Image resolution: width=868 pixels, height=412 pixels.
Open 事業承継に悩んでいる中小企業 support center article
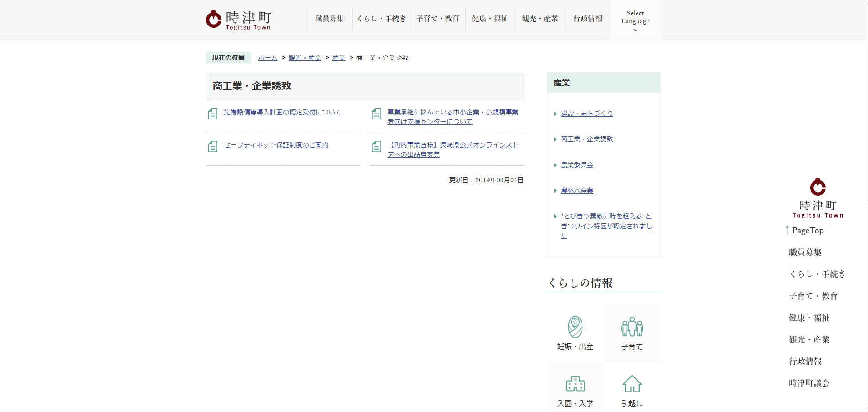pos(453,117)
